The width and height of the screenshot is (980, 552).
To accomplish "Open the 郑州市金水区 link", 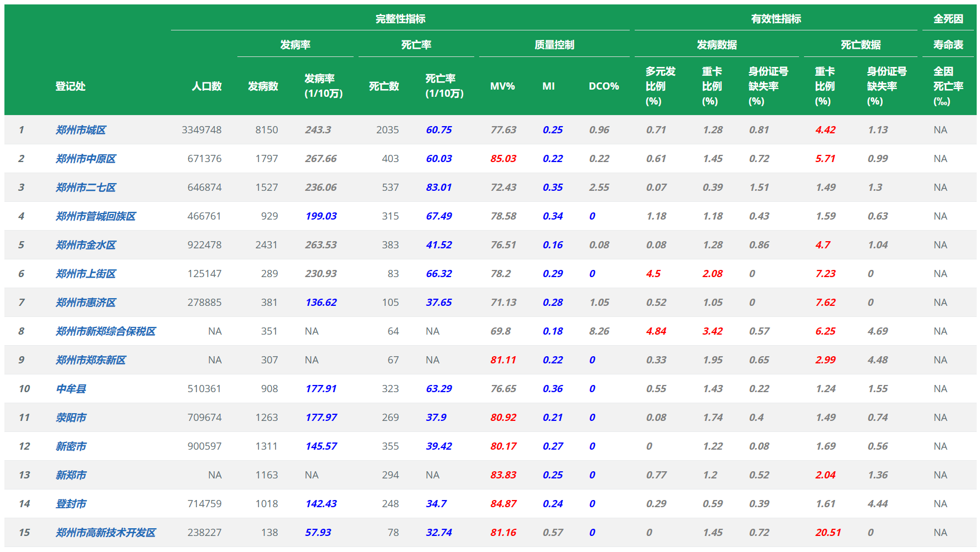I will 86,245.
